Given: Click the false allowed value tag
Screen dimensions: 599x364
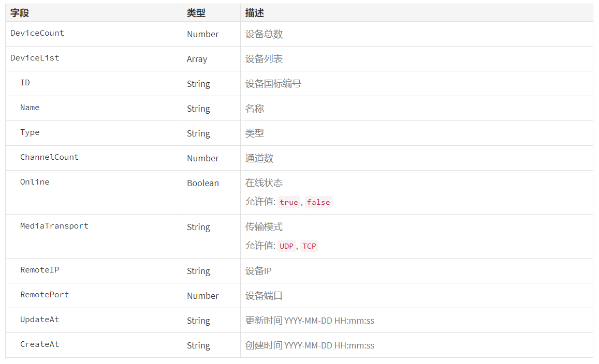Looking at the screenshot, I should pyautogui.click(x=318, y=202).
